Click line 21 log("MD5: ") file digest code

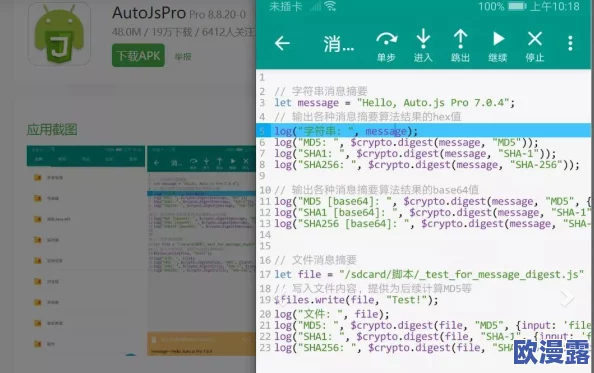tap(432, 325)
